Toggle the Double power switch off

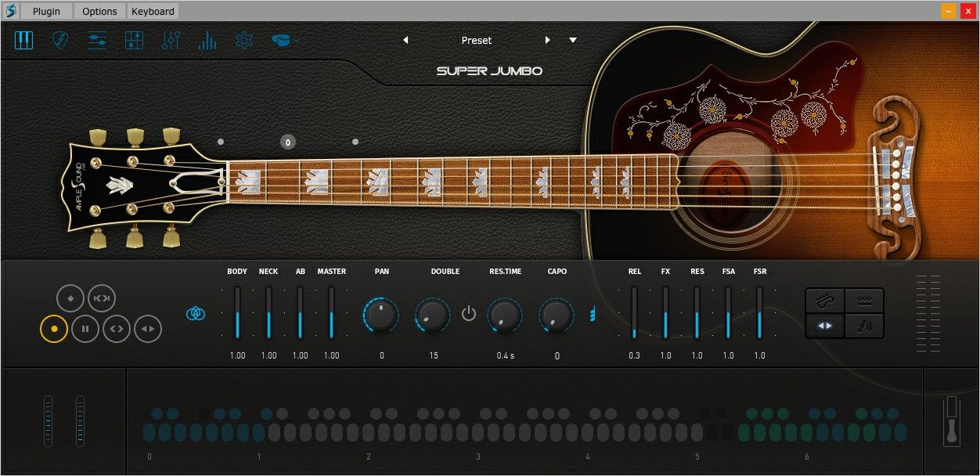click(x=468, y=312)
